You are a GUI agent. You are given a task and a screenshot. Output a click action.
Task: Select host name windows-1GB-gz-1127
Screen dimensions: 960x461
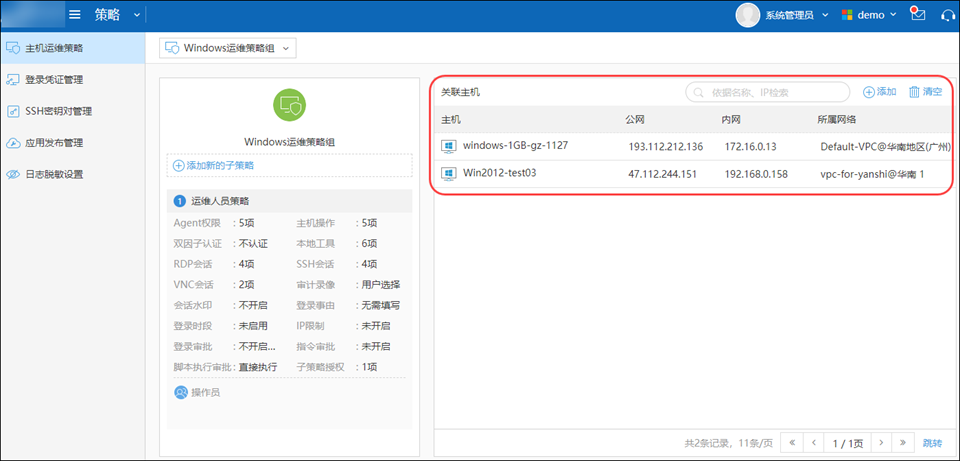point(516,146)
